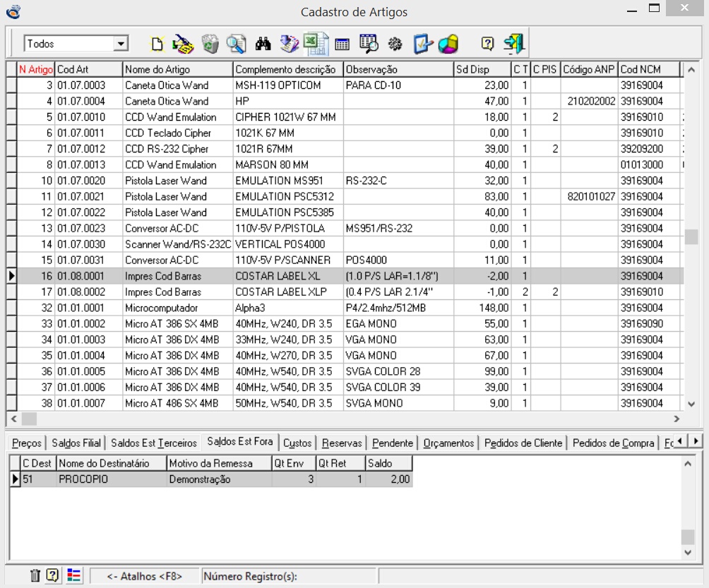Click the horizontal scrollbar right arrow
The height and width of the screenshot is (588, 709).
pos(677,419)
